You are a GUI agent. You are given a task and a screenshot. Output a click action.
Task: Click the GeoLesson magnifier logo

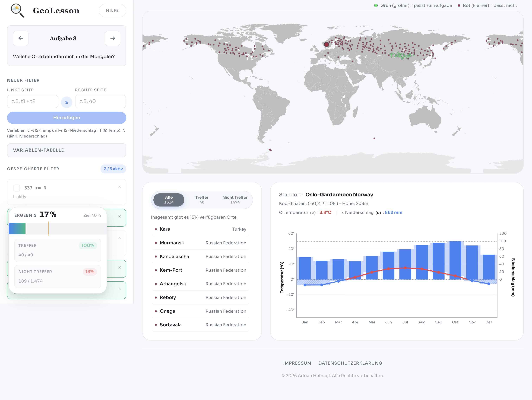tap(17, 10)
